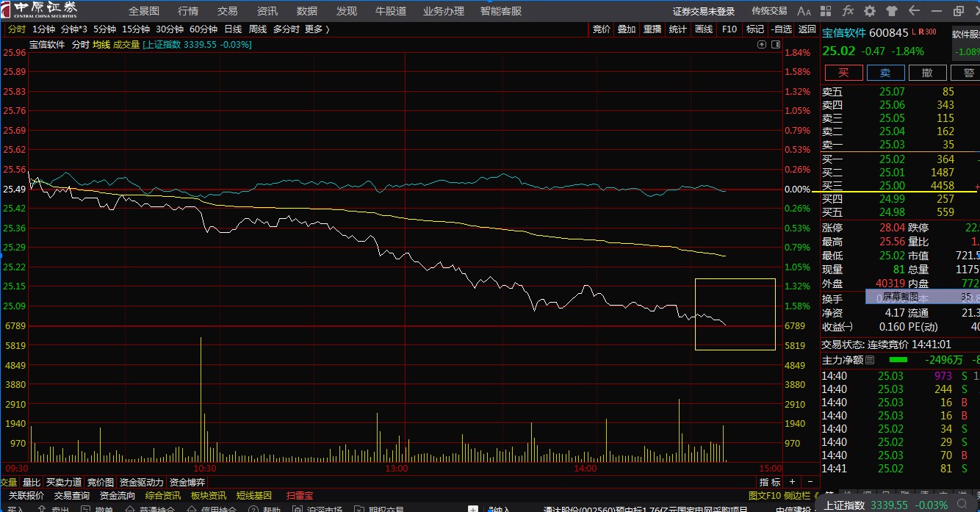This screenshot has width=980, height=512.
Task: Open the 数据 menu
Action: (x=307, y=11)
